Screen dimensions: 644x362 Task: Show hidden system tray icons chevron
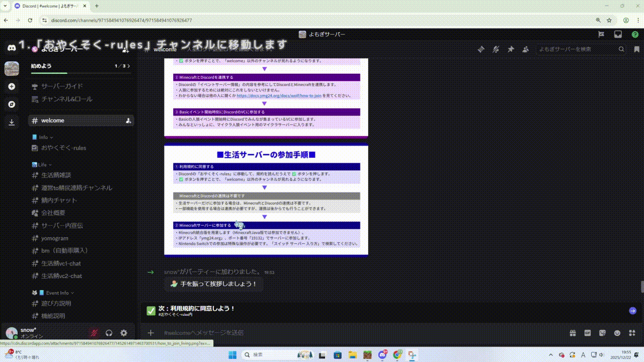[551, 355]
